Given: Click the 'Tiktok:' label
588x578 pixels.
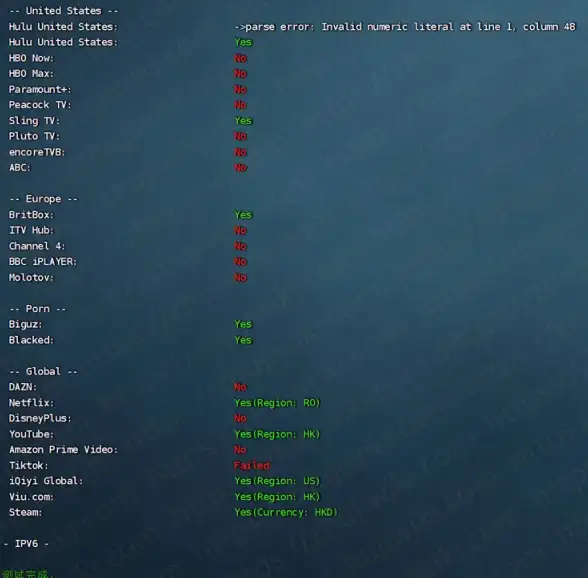Looking at the screenshot, I should point(28,465).
